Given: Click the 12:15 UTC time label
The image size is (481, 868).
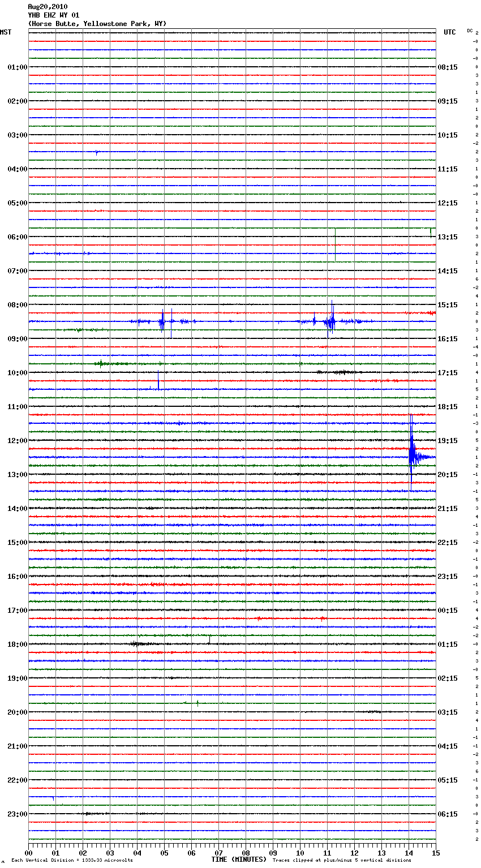Looking at the screenshot, I should click(448, 203).
